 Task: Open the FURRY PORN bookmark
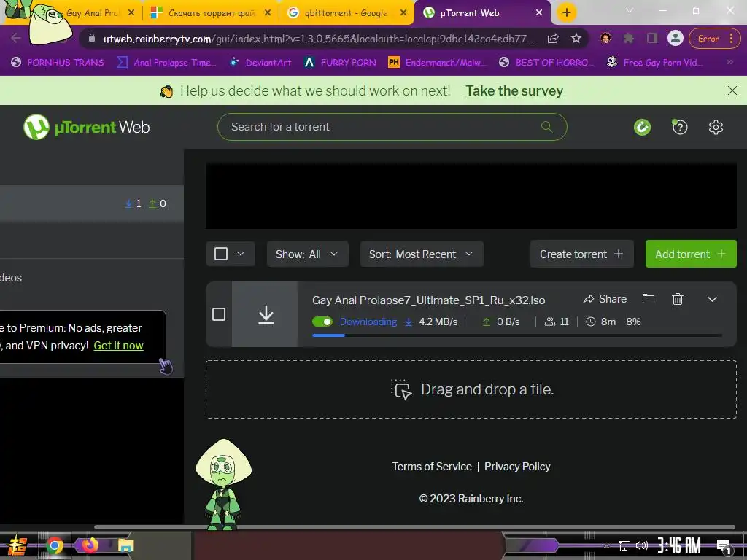[x=340, y=62]
